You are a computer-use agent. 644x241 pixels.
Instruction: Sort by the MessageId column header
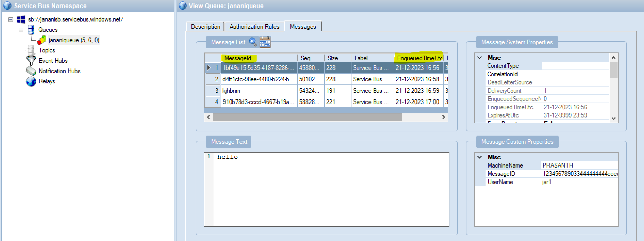(x=259, y=58)
